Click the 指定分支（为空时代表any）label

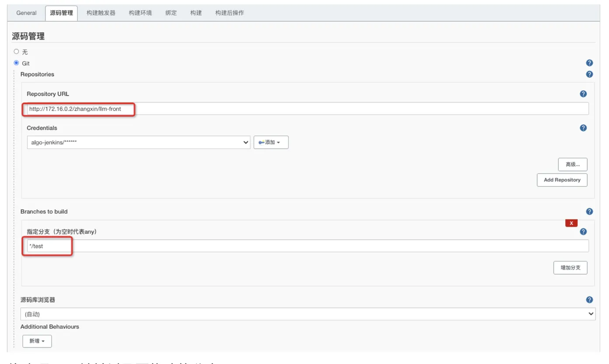(x=62, y=232)
